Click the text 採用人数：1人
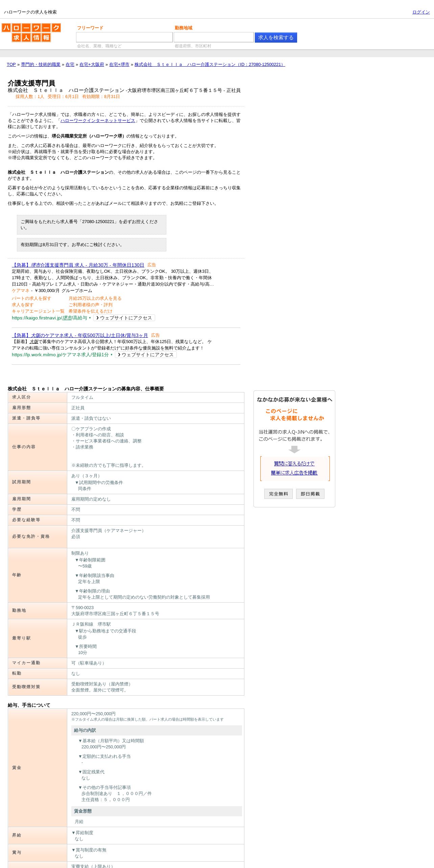Viewport: 434px width, 868px height. tap(30, 97)
